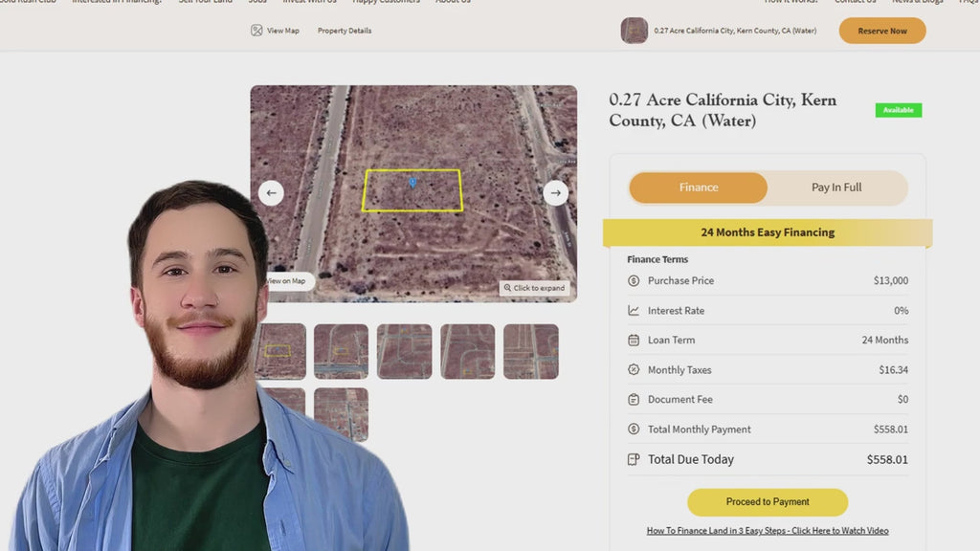
Task: Click the chart icon beside Interest Rate
Action: point(634,311)
